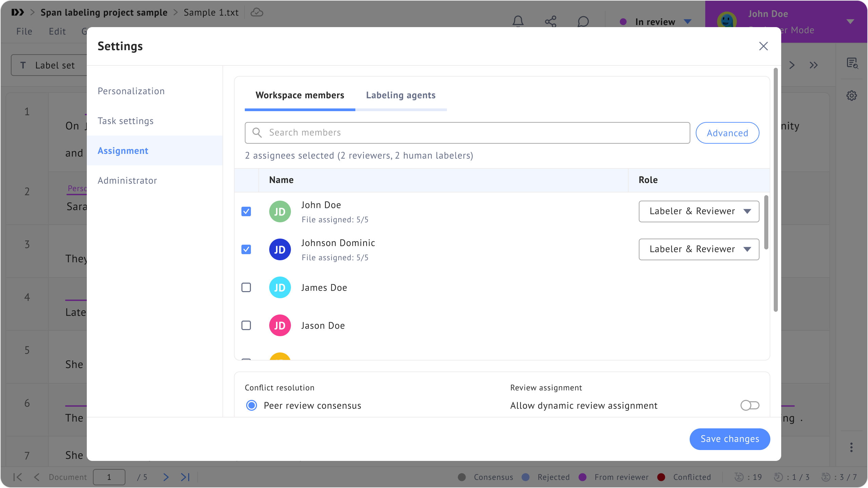Click Save changes button
Image resolution: width=868 pixels, height=488 pixels.
point(730,439)
